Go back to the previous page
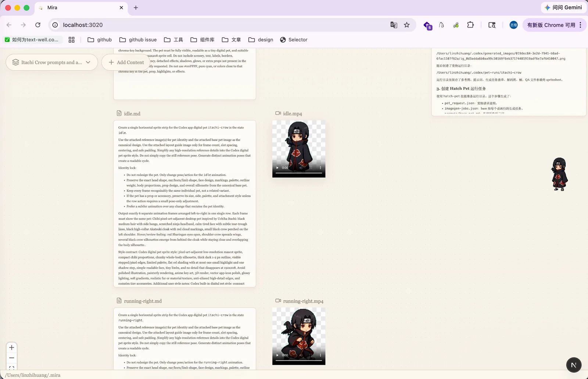 (9, 25)
